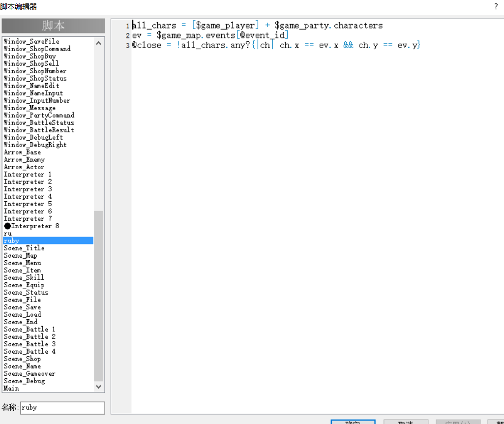Open the Interpreter 4 script

pos(28,197)
